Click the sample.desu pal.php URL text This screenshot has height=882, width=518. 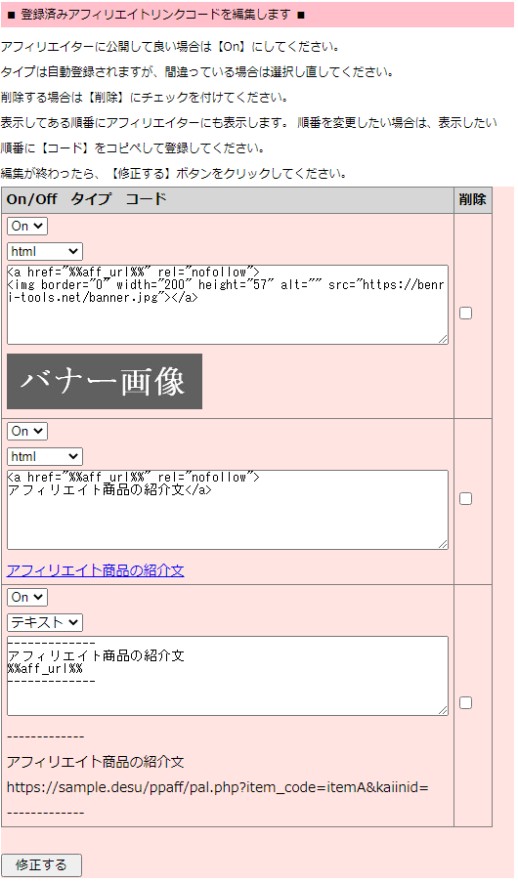tap(218, 788)
